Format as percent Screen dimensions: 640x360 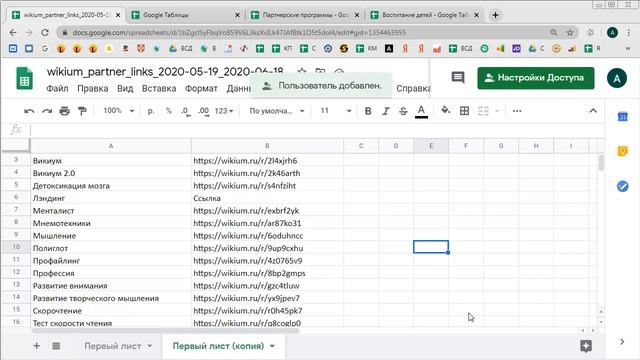[169, 111]
